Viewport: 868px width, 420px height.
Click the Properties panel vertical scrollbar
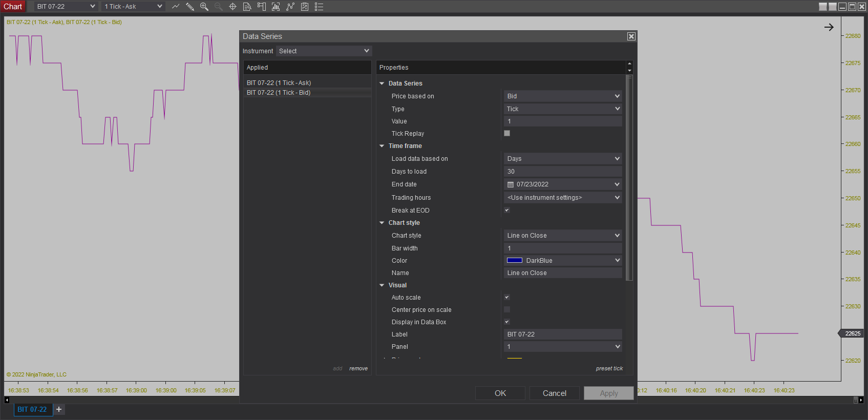629,178
